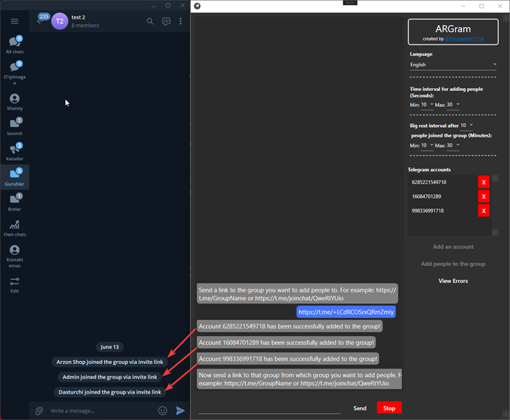
Task: Select the Botlar folder
Action: [15, 203]
